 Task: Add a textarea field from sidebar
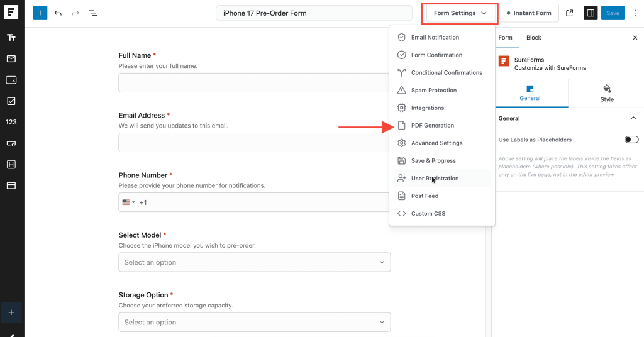point(11,80)
